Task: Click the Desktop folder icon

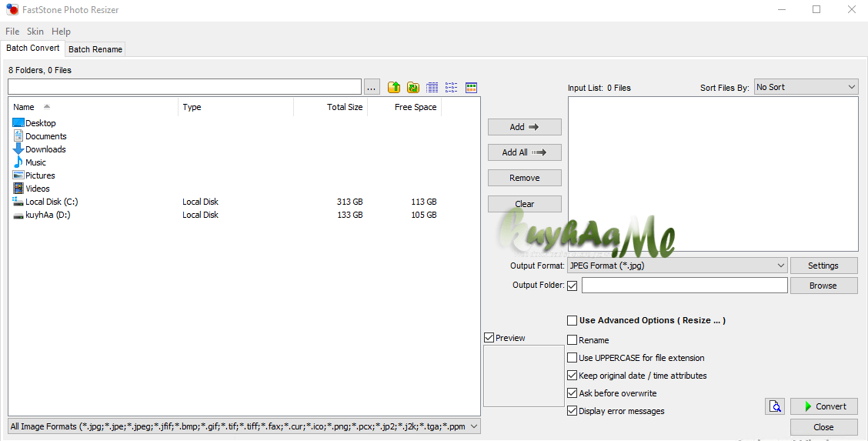Action: [18, 123]
